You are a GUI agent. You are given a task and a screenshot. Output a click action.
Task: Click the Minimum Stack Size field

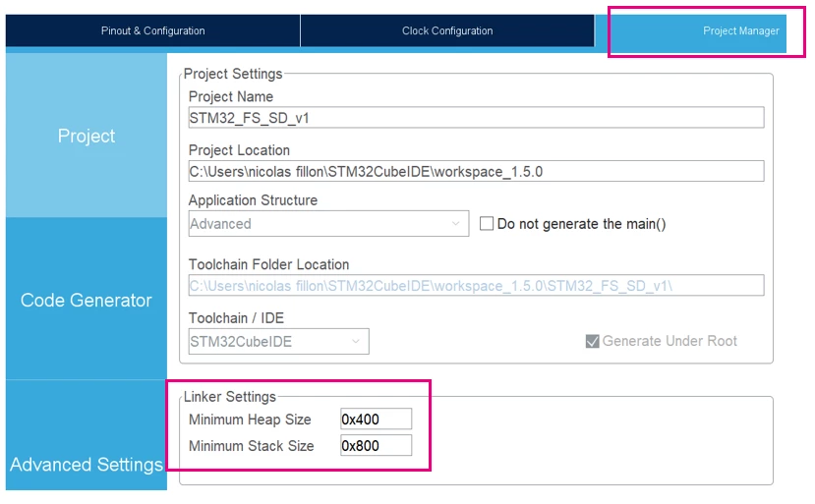(376, 445)
